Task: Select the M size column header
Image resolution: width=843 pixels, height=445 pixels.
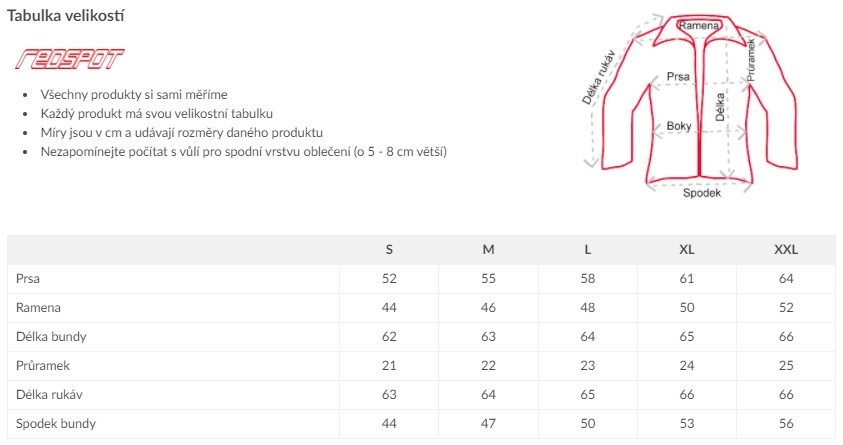Action: pos(488,249)
